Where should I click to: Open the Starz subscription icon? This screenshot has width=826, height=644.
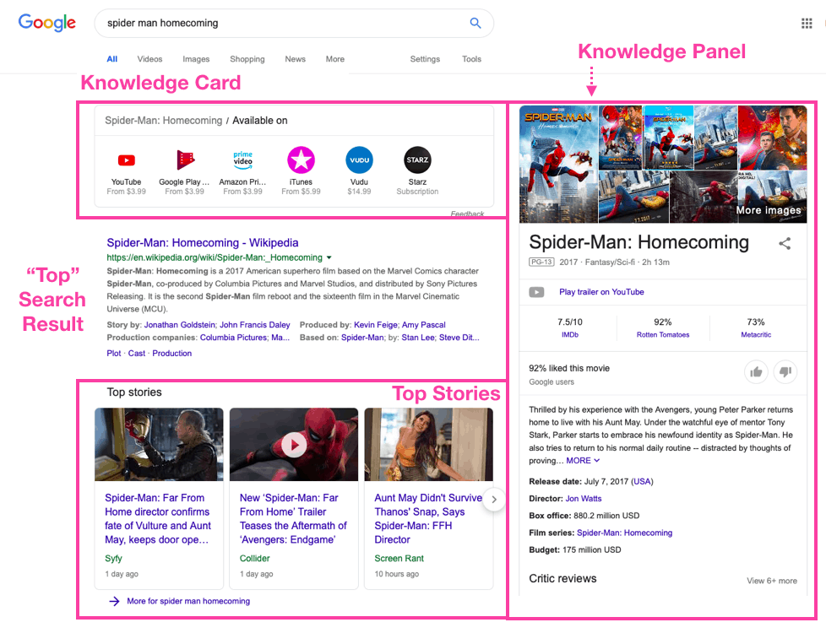pos(417,160)
